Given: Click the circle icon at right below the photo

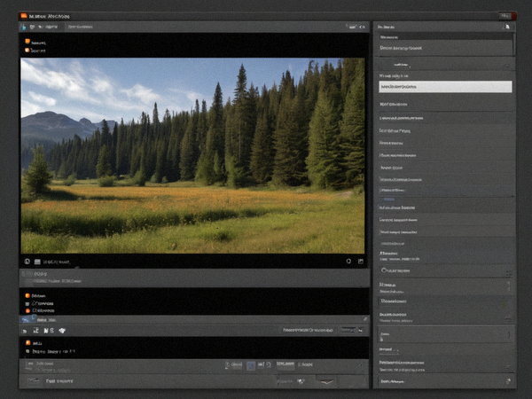Looking at the screenshot, I should point(348,262).
